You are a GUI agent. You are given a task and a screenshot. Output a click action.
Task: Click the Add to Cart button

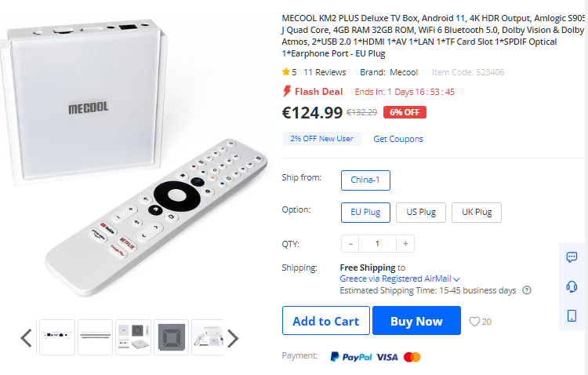click(326, 321)
